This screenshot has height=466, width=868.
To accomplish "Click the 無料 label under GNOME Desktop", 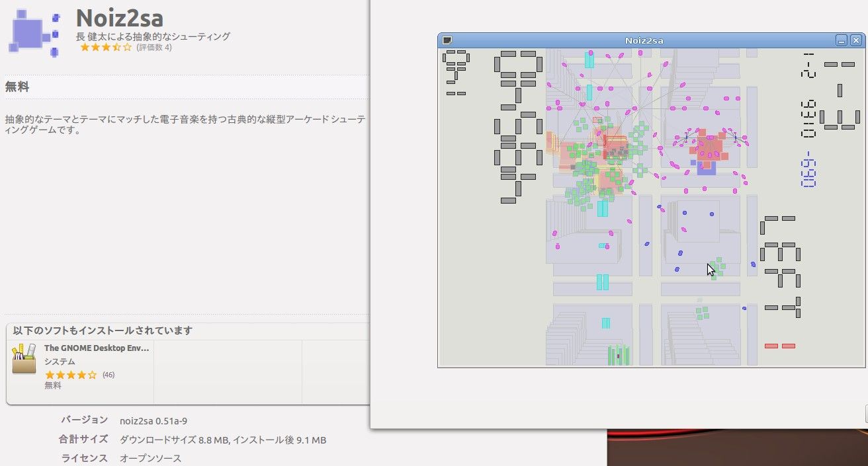I will (x=53, y=385).
